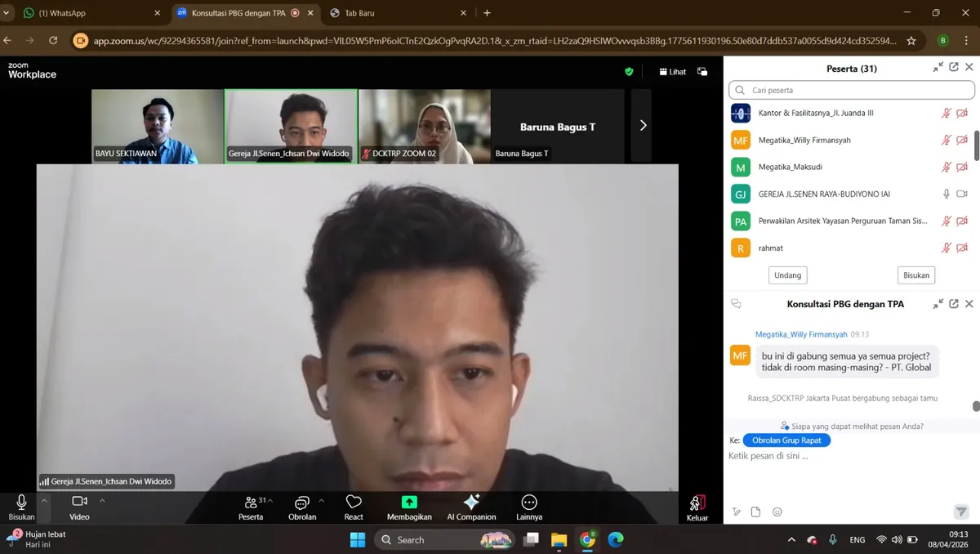Reload the page in Chrome
The width and height of the screenshot is (980, 554).
pyautogui.click(x=53, y=40)
